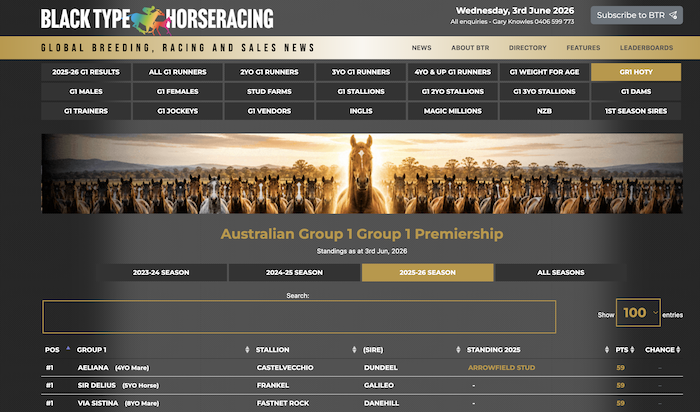This screenshot has width=700, height=412.
Task: Sort by POS column arrow
Action: coord(68,348)
